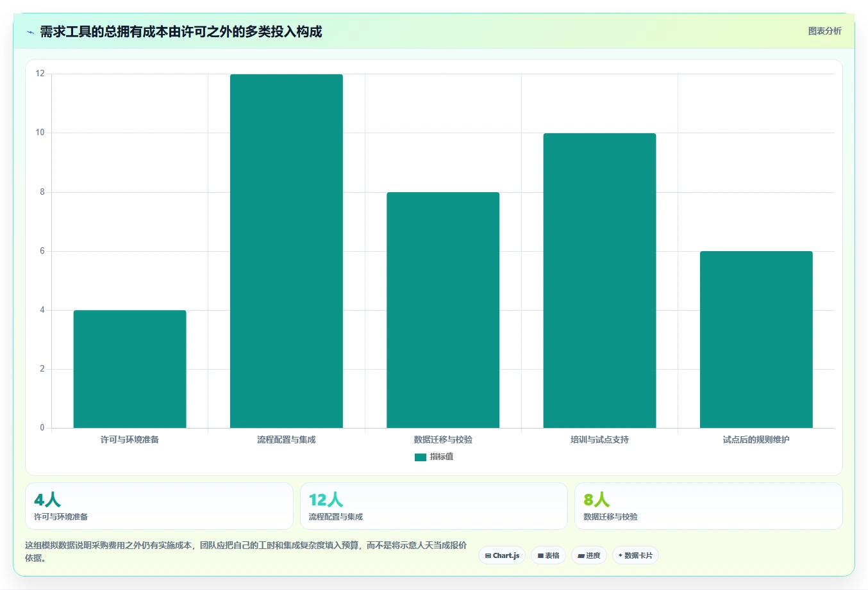The image size is (868, 590).
Task: Click the Chart.js tag
Action: click(x=502, y=555)
